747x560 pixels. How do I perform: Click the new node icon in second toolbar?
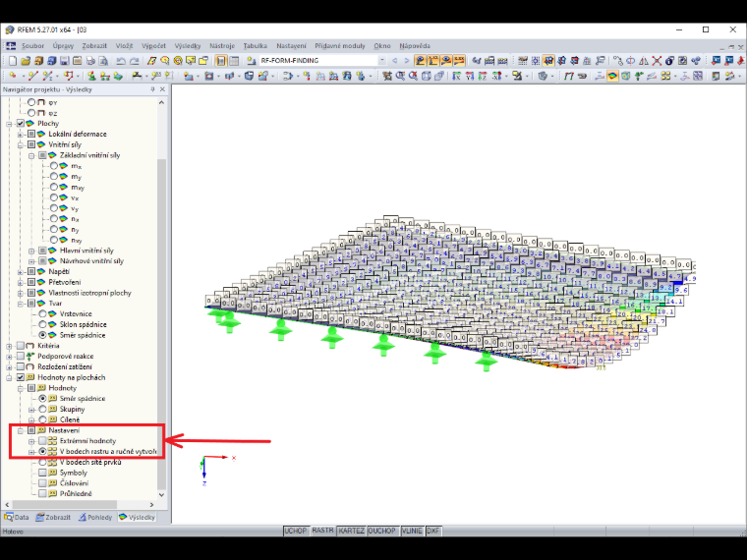pos(13,76)
